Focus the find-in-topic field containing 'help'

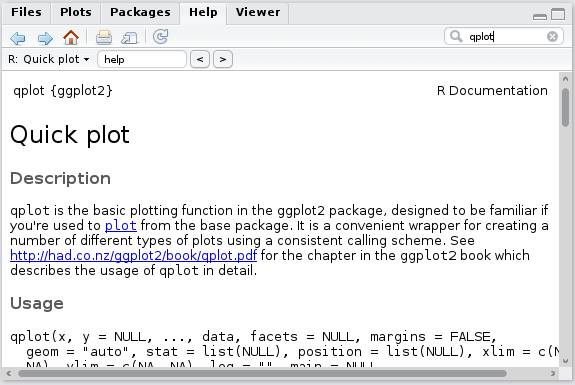pos(142,59)
